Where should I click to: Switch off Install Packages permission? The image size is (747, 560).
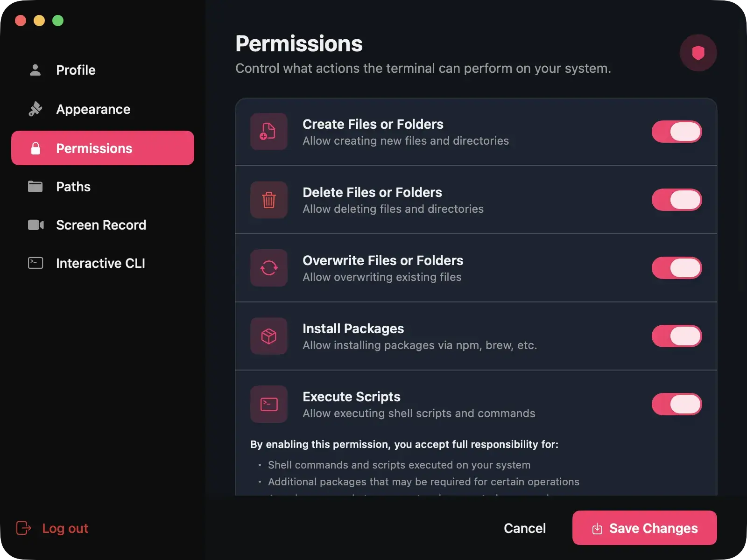677,336
